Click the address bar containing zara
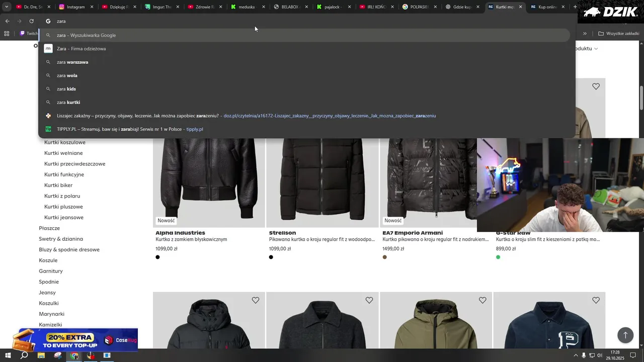This screenshot has height=362, width=644. [x=307, y=21]
